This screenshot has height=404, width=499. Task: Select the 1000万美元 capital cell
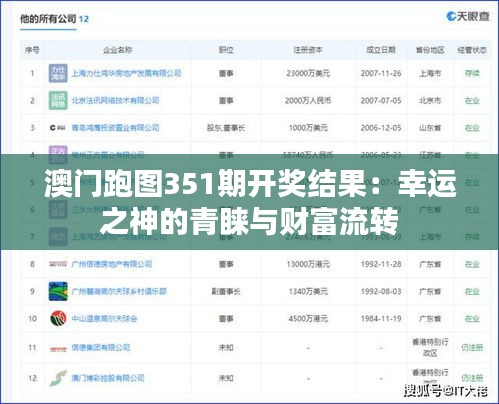pos(308,128)
